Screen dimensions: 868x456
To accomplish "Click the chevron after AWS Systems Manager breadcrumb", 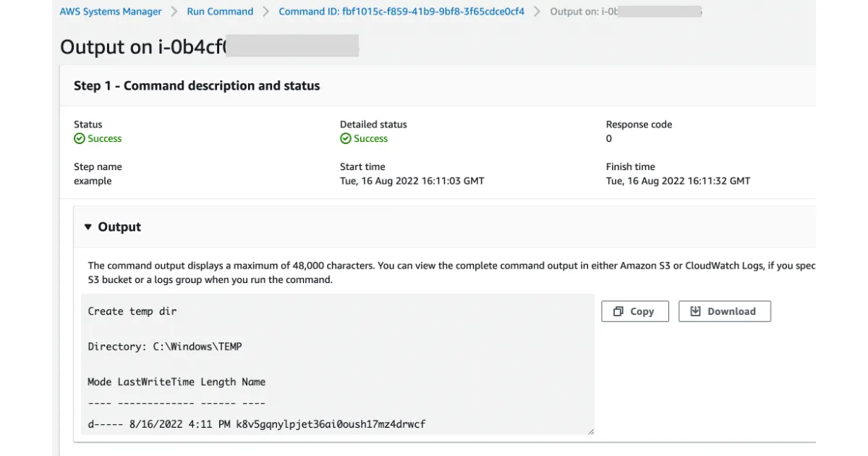I will pos(174,12).
